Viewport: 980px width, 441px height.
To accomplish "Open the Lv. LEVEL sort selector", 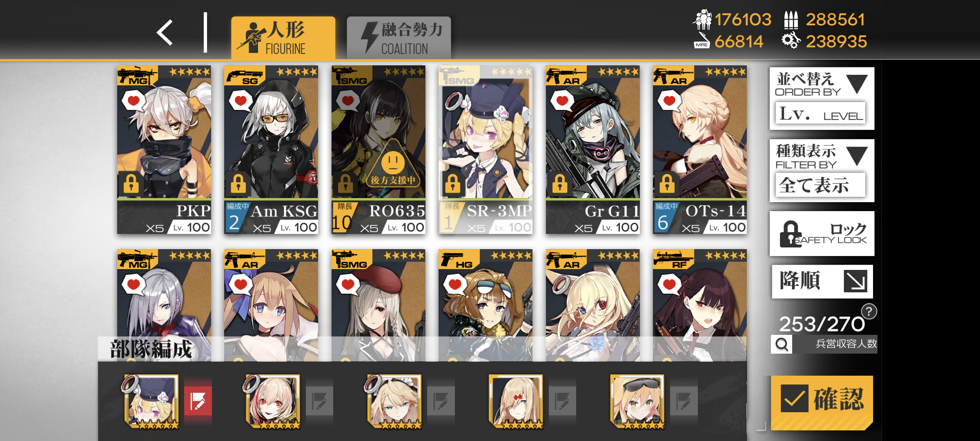I will (x=820, y=114).
